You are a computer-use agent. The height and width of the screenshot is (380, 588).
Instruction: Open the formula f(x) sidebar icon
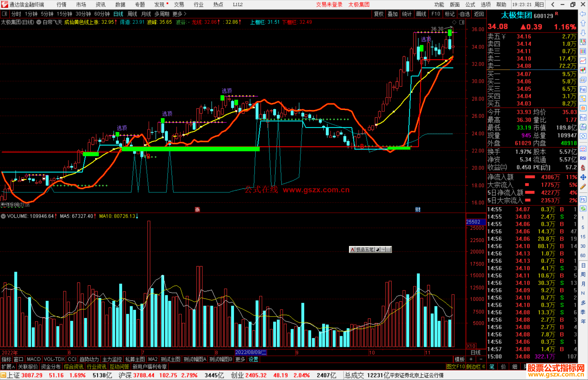click(x=583, y=127)
